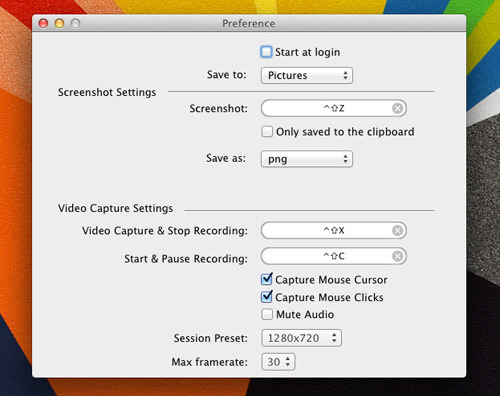Enable the Start at login checkbox

pos(266,52)
